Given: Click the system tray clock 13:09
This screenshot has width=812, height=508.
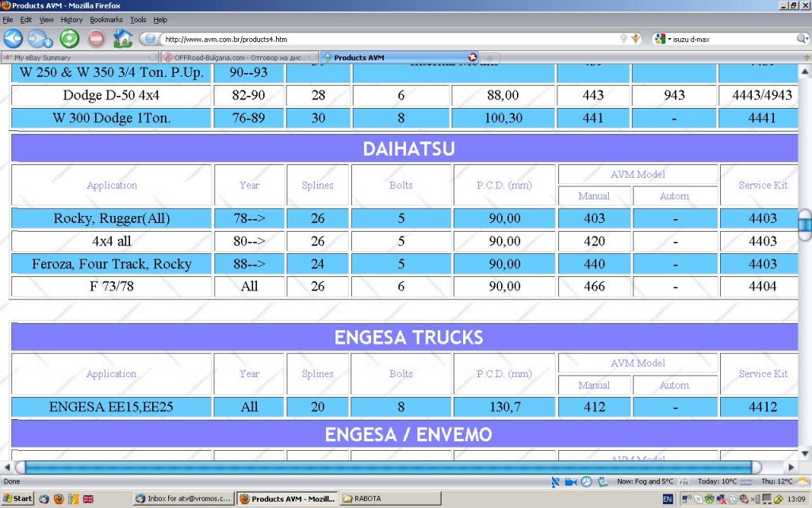Looking at the screenshot, I should point(796,499).
